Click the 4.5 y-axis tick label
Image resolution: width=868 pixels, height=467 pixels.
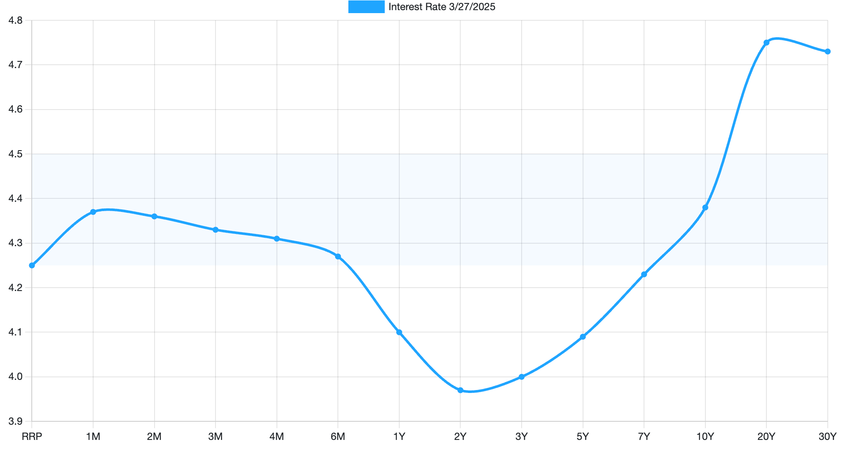[x=15, y=154]
